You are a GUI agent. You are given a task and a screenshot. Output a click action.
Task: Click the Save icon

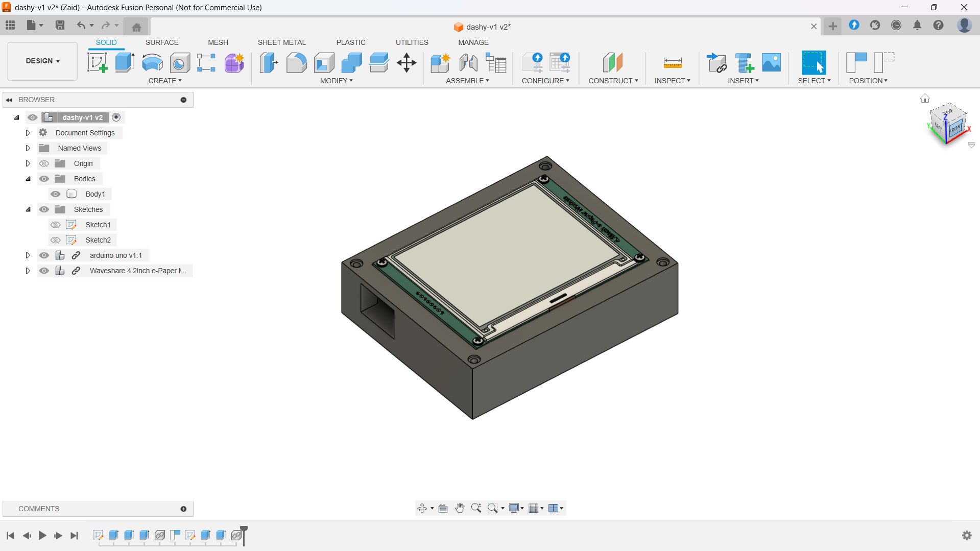pos(60,25)
